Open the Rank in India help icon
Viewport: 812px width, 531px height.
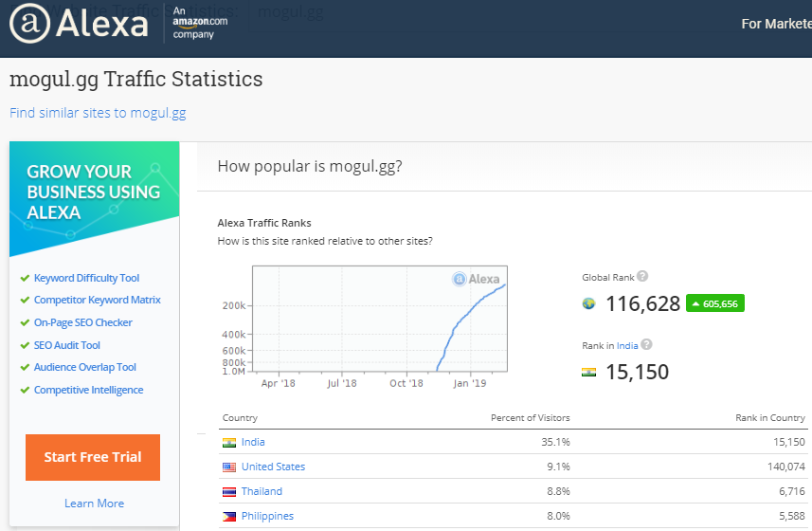[x=646, y=344]
